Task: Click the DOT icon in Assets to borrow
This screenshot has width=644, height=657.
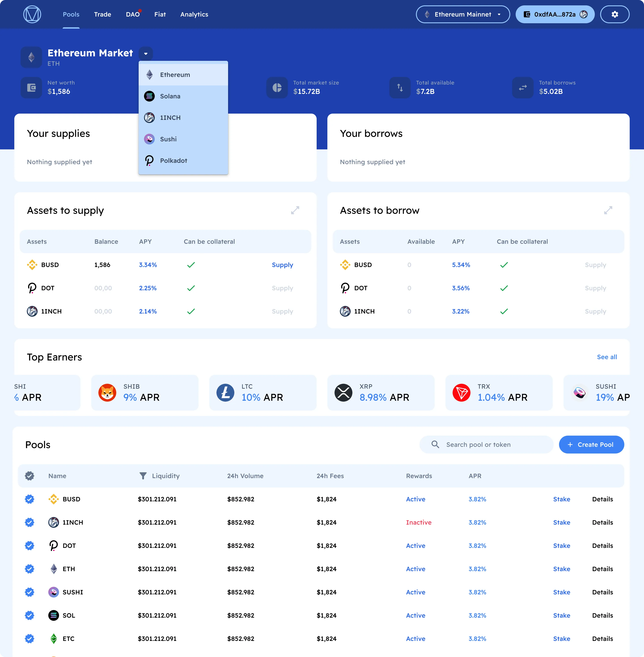Action: coord(345,288)
